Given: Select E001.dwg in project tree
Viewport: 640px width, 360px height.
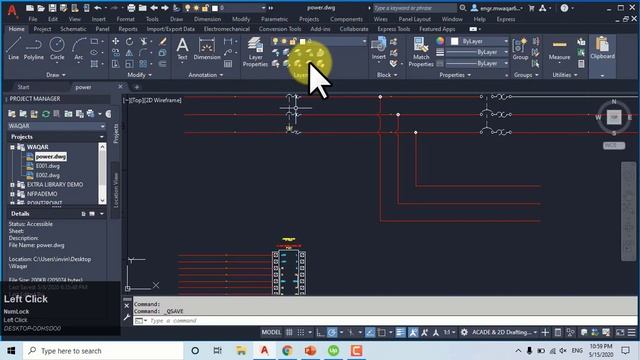Looking at the screenshot, I should click(47, 166).
